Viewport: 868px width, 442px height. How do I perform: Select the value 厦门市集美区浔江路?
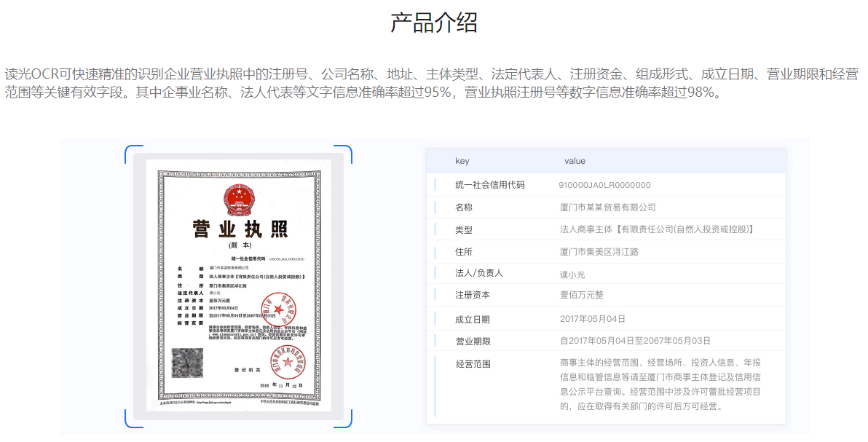point(599,252)
